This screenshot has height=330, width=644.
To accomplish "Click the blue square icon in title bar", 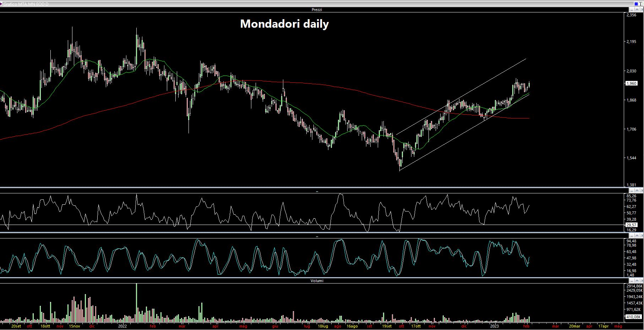I will 636,4.
